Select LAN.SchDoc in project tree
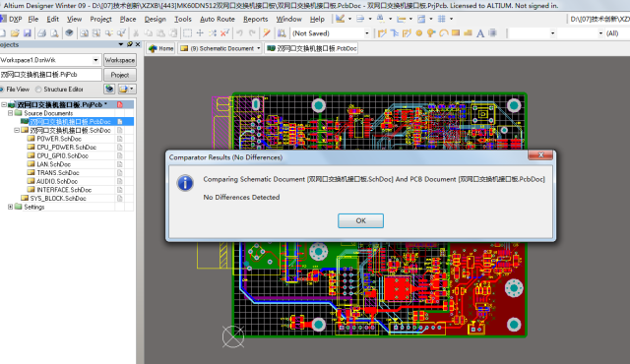 [x=54, y=164]
